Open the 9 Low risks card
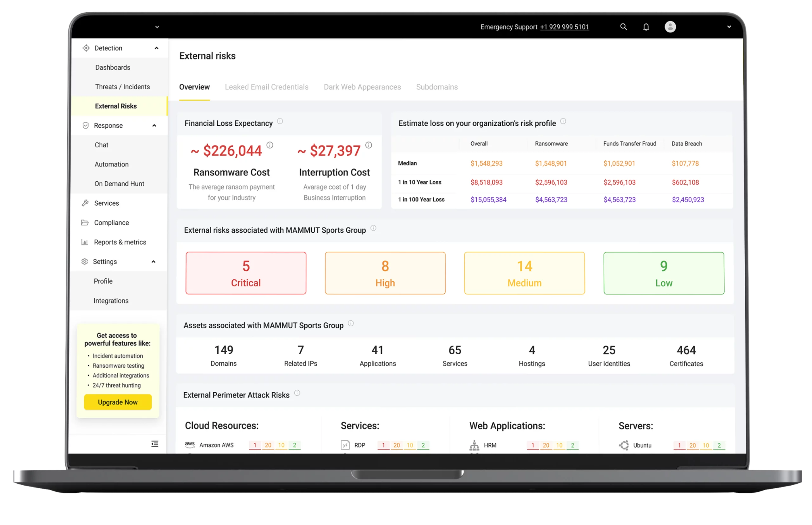The width and height of the screenshot is (812, 525). click(664, 273)
